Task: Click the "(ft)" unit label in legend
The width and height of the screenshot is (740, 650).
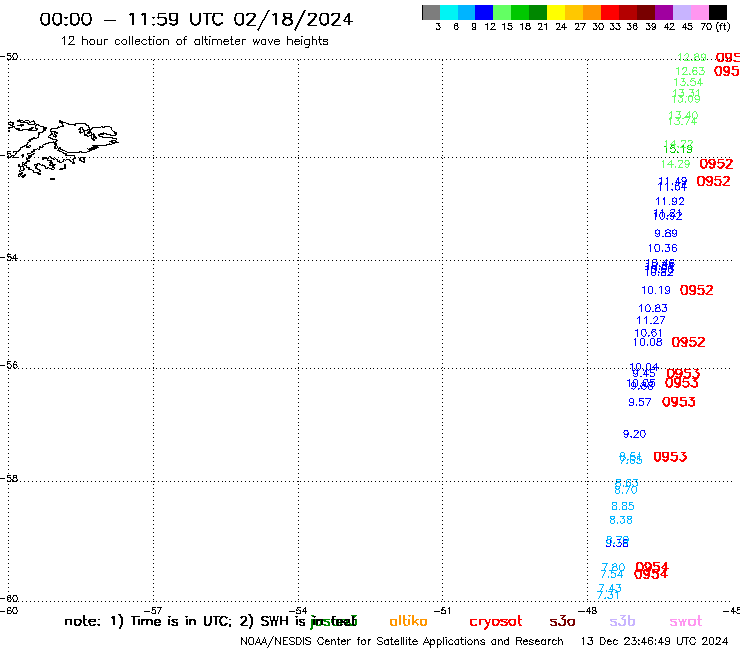Action: [x=723, y=27]
